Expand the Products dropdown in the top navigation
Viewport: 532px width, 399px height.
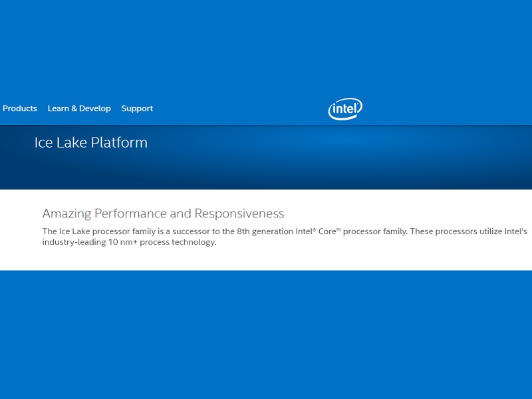click(19, 108)
